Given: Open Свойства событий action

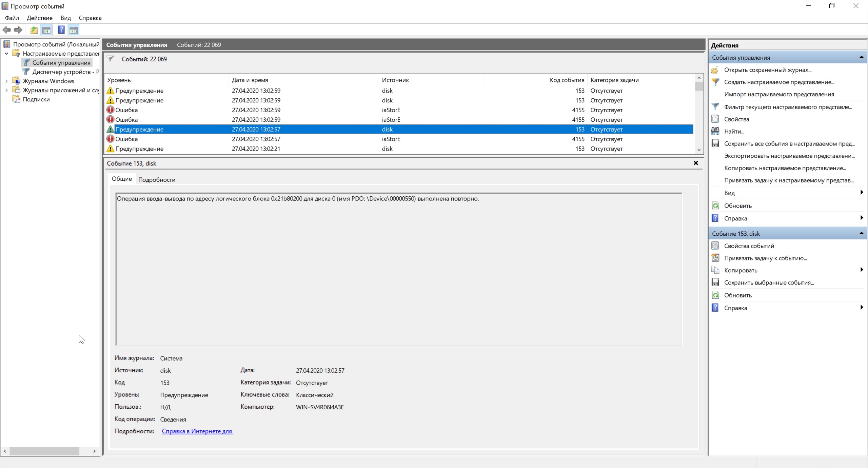Looking at the screenshot, I should point(749,246).
